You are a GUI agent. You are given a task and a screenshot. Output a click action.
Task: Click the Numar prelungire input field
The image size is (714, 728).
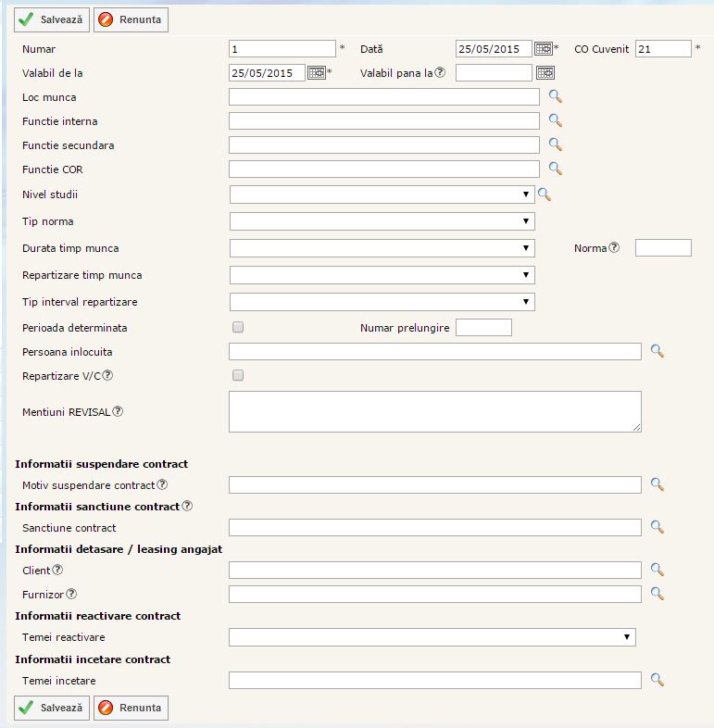tap(483, 327)
